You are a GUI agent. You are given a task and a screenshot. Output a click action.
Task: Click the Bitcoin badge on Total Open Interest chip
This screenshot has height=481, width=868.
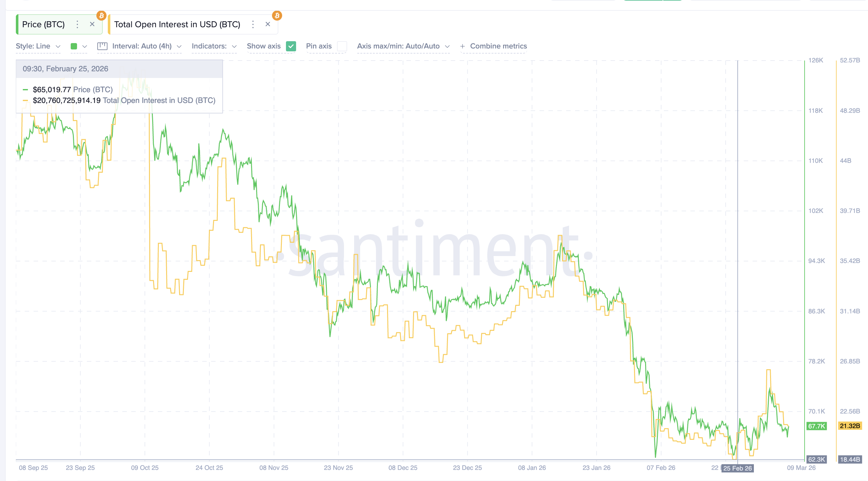(277, 16)
